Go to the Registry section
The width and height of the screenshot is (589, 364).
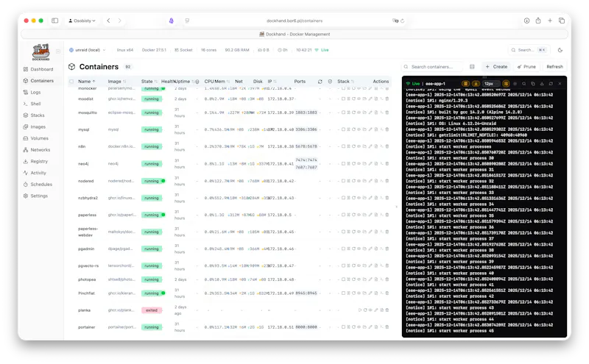coord(35,161)
